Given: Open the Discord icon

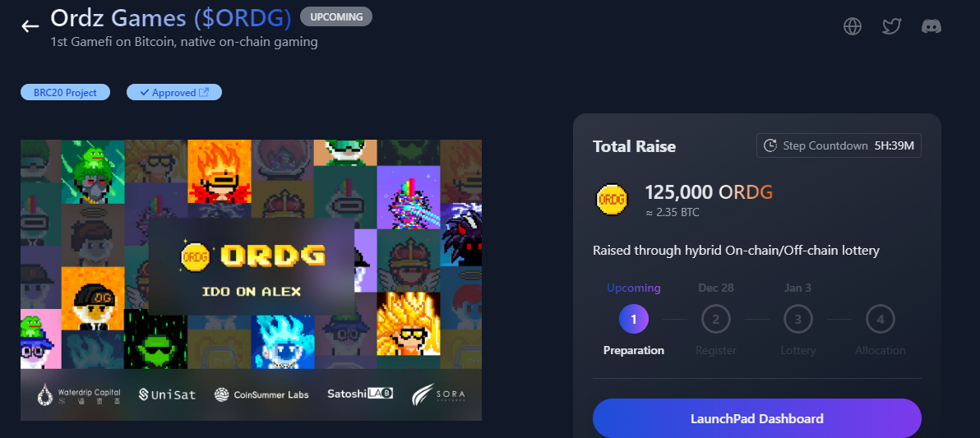Looking at the screenshot, I should [x=931, y=26].
